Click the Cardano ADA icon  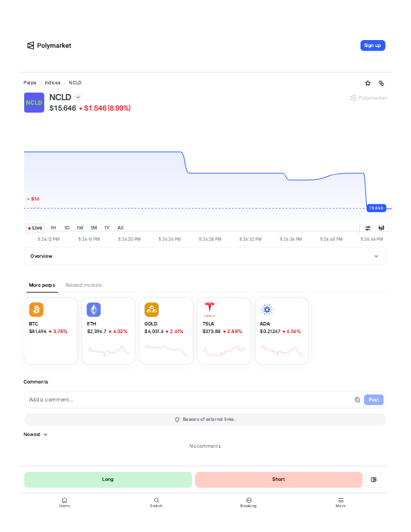[x=267, y=310]
